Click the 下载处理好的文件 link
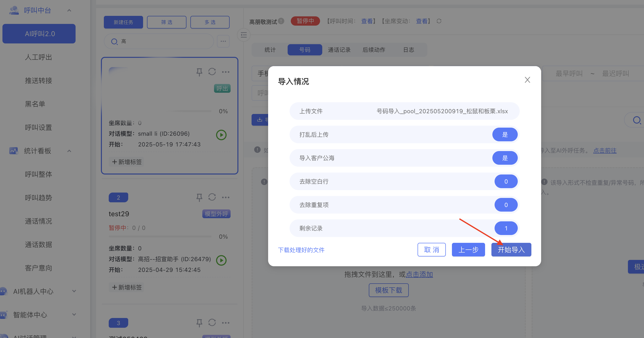Screen dimensions: 644x338 tap(301, 250)
